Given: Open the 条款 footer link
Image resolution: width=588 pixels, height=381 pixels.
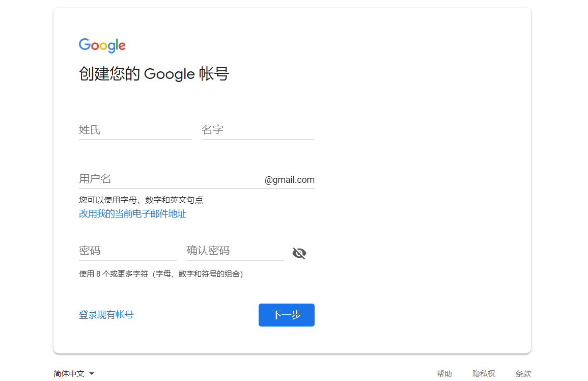Looking at the screenshot, I should (523, 373).
